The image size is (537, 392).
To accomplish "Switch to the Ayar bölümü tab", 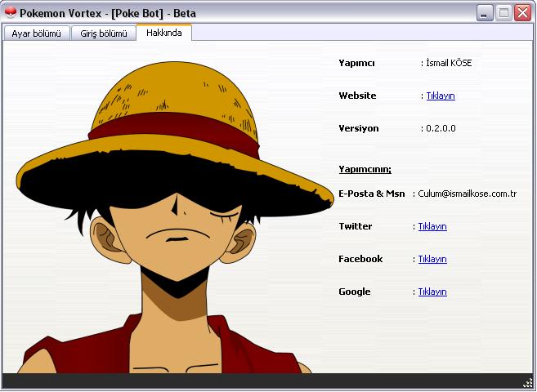I will tap(36, 33).
